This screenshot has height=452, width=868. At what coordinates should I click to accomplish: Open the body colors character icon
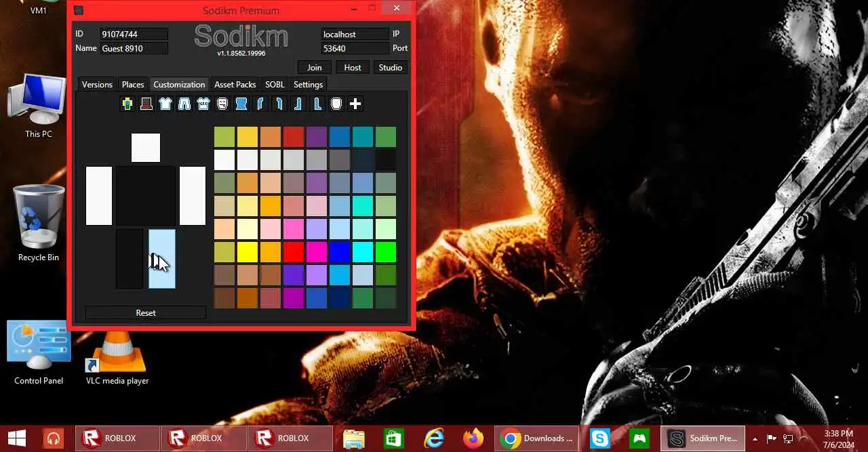pos(127,104)
